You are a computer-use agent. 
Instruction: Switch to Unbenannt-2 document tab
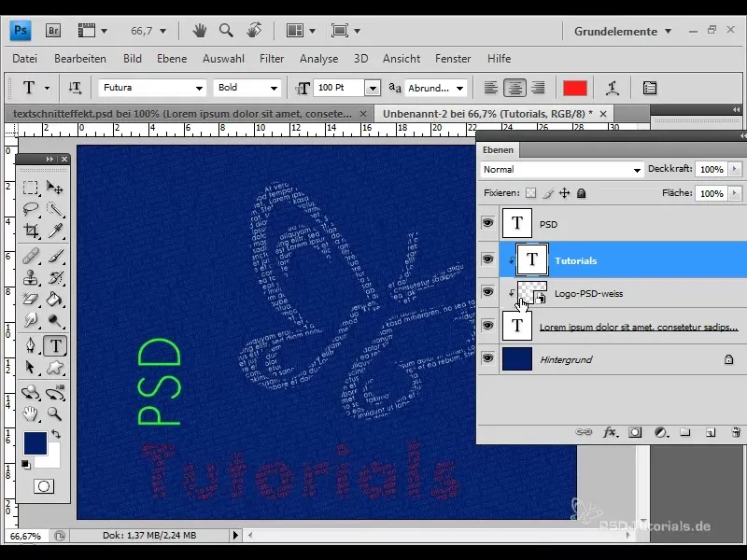click(x=487, y=114)
